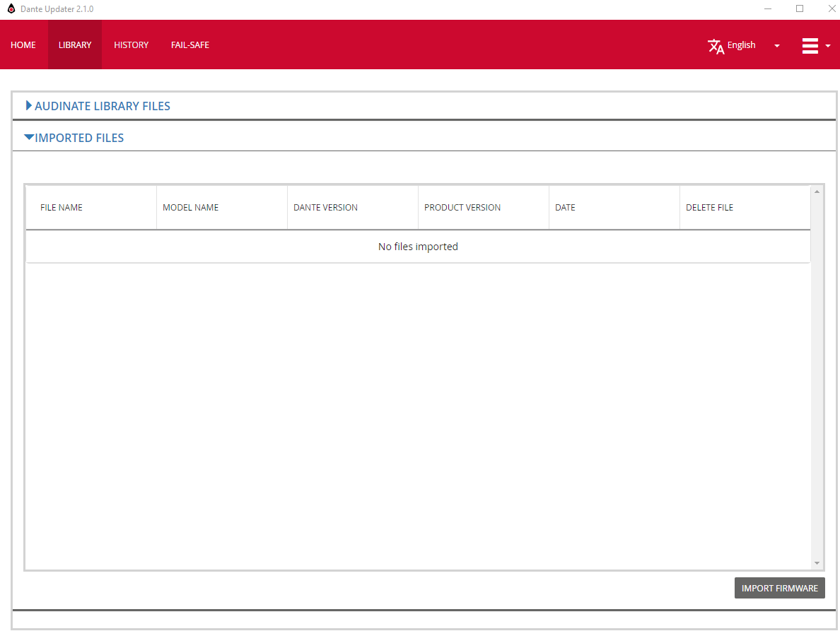Click the Dante Updater app logo icon
Screen dimensions: 840x631
point(11,8)
